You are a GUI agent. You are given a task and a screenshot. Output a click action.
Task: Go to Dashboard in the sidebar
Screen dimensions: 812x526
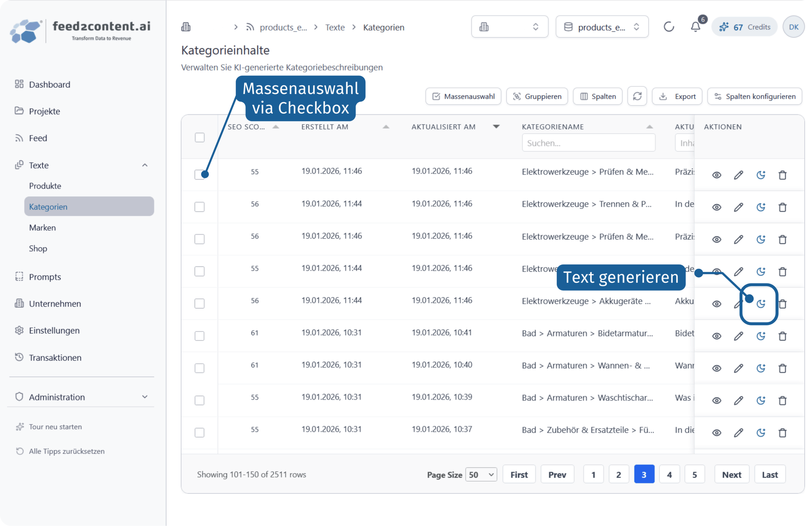(49, 85)
